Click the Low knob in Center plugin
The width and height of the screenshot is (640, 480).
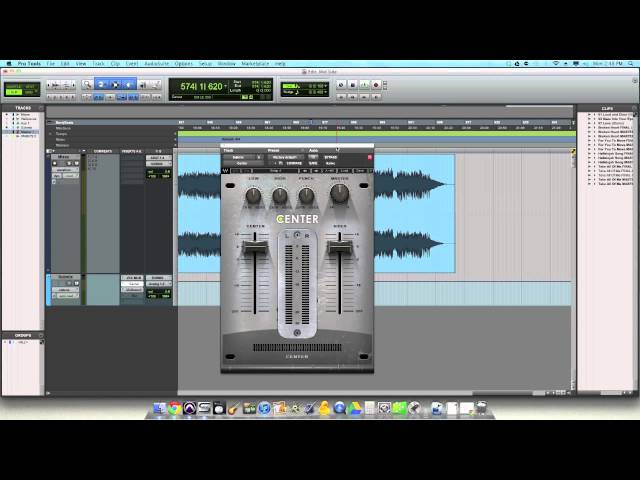click(x=253, y=196)
